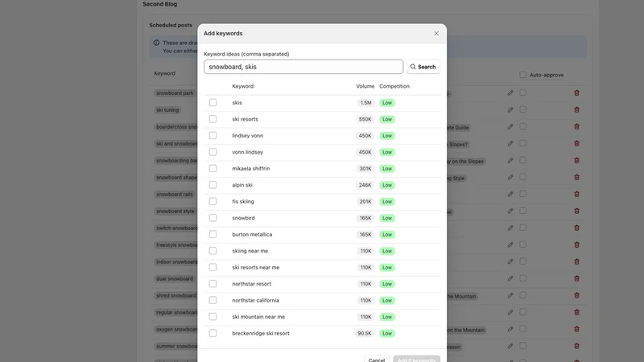Click the Search button with magnifier

pos(423,67)
